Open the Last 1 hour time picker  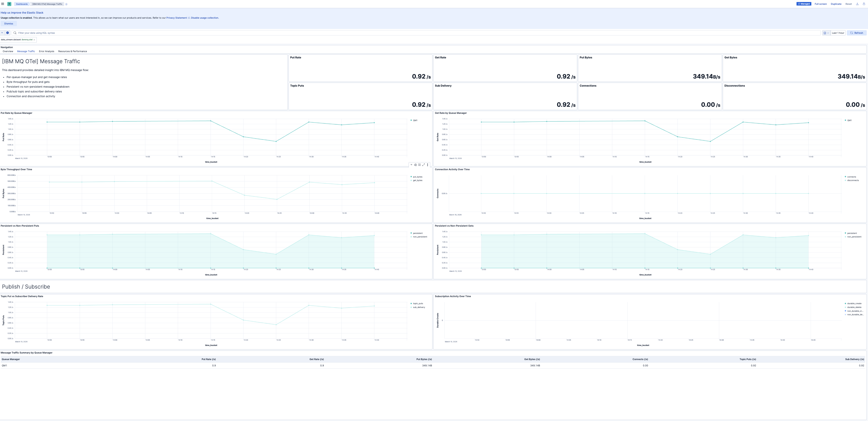pyautogui.click(x=838, y=33)
